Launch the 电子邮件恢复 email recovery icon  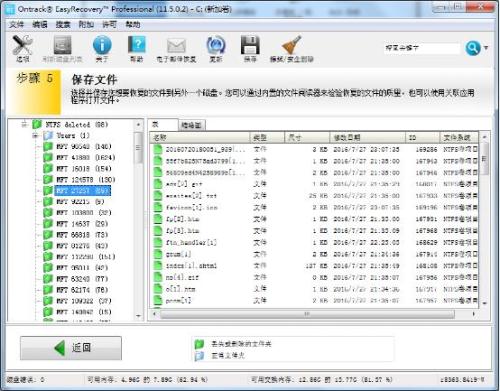176,46
